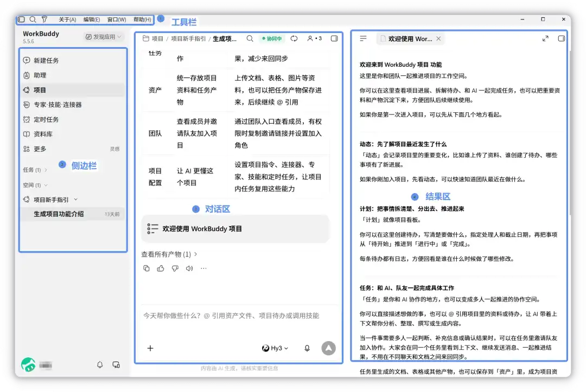
Task: Click the 资产 table cell
Action: pyautogui.click(x=155, y=90)
